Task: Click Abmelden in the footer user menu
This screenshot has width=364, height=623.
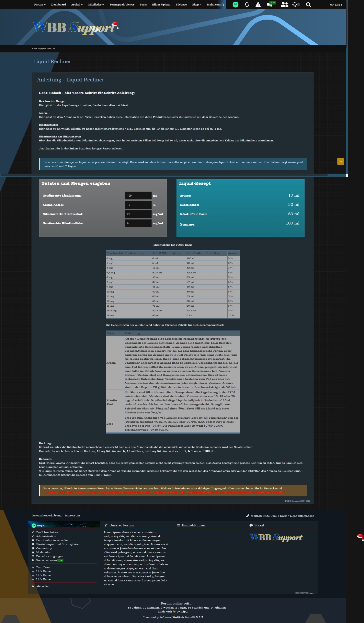Action: [43, 586]
